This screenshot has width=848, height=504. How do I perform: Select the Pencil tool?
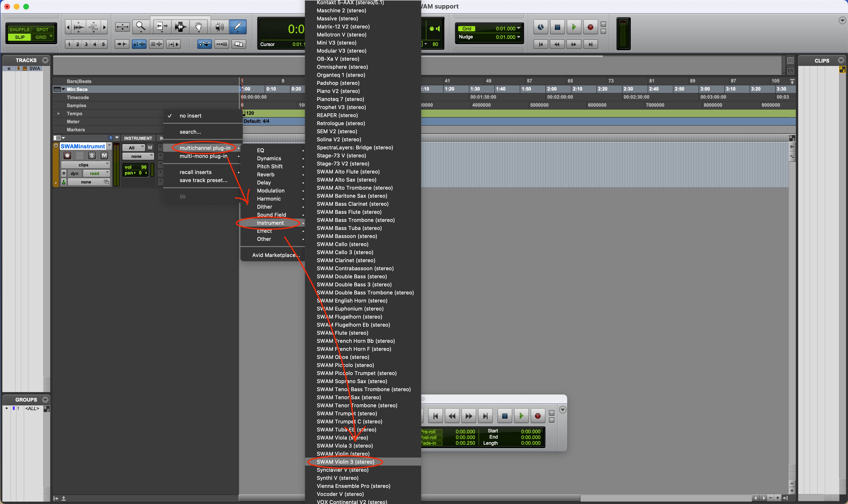(x=238, y=27)
